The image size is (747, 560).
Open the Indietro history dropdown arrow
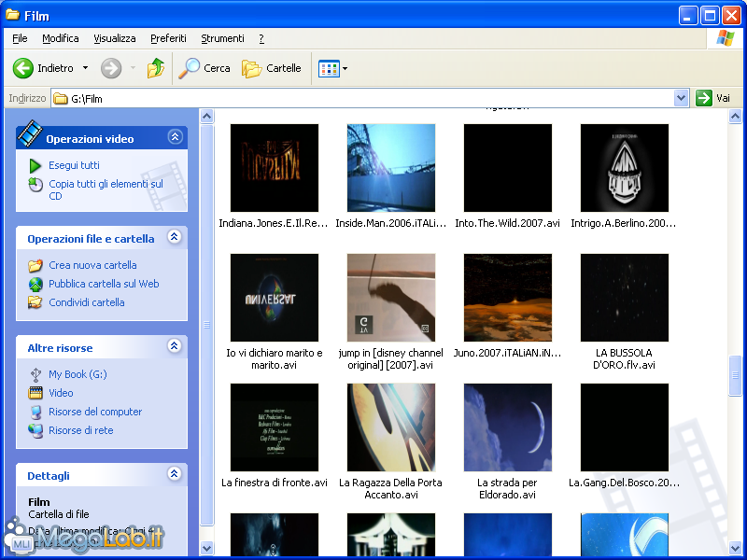(85, 68)
